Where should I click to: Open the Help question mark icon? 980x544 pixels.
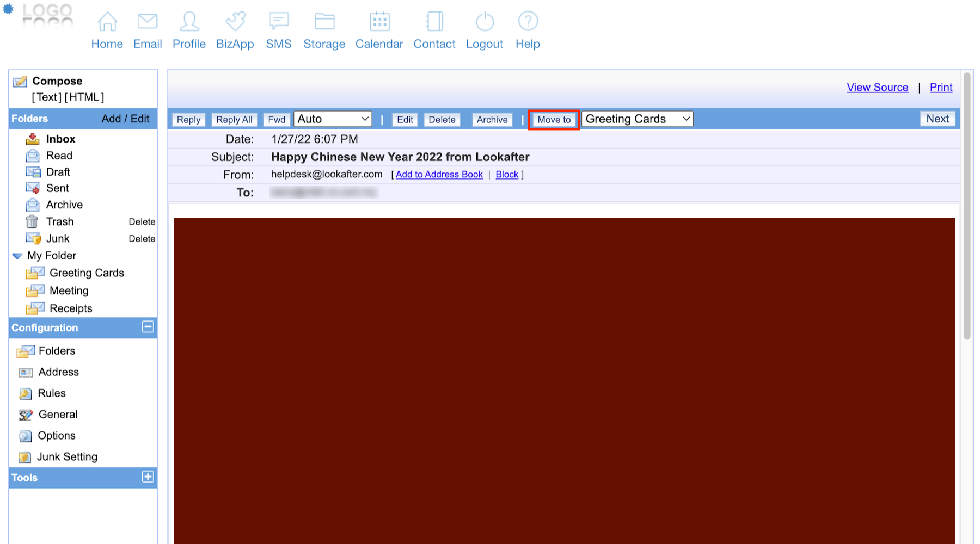coord(528,22)
